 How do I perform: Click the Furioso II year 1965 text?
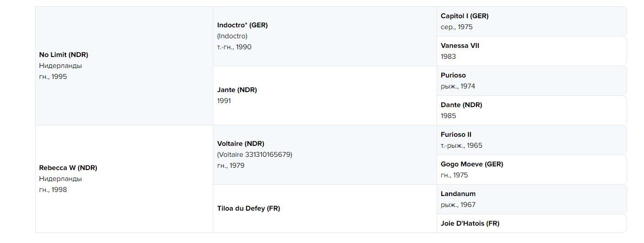pos(461,145)
